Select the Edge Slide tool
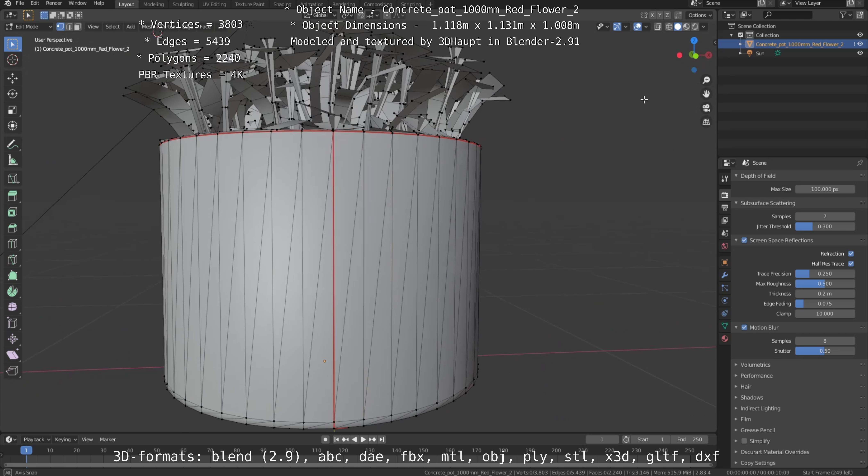This screenshot has height=476, width=868. [x=13, y=323]
